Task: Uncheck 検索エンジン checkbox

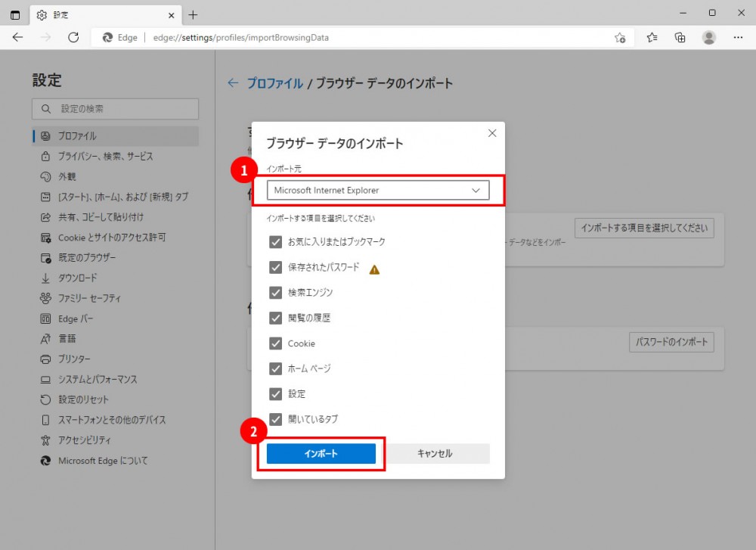Action: point(275,292)
